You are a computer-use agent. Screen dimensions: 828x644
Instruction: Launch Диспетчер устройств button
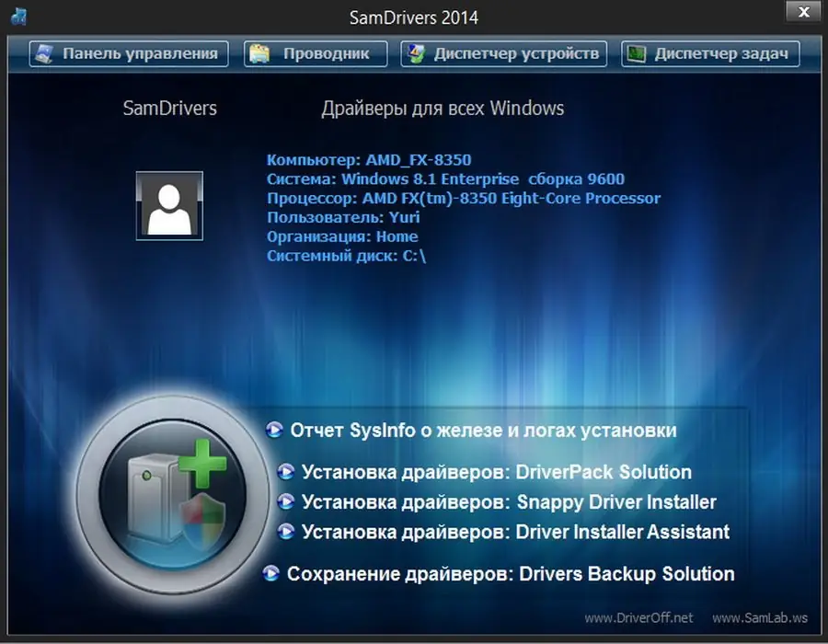click(x=504, y=54)
